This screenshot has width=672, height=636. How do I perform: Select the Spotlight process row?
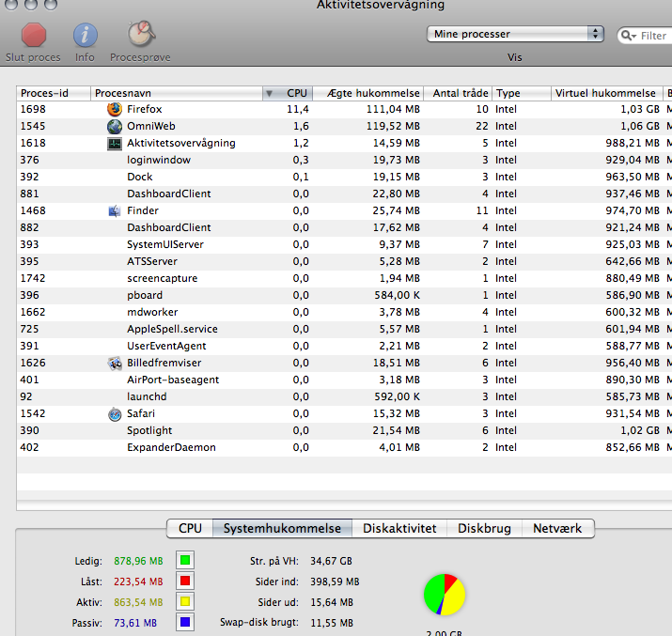pyautogui.click(x=345, y=431)
